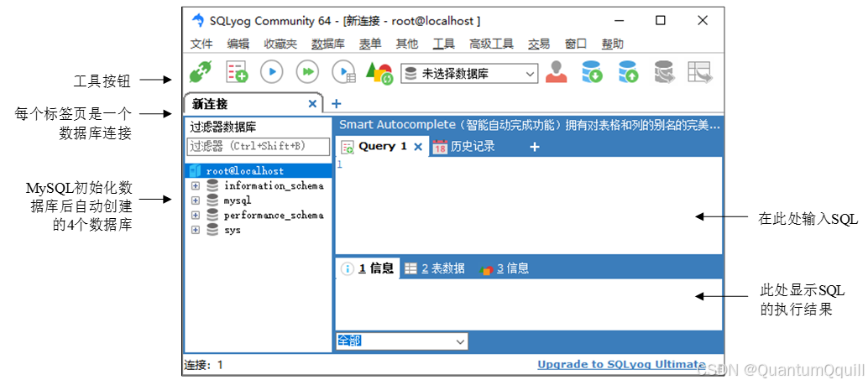
Task: Open the 表单 menu
Action: (370, 44)
